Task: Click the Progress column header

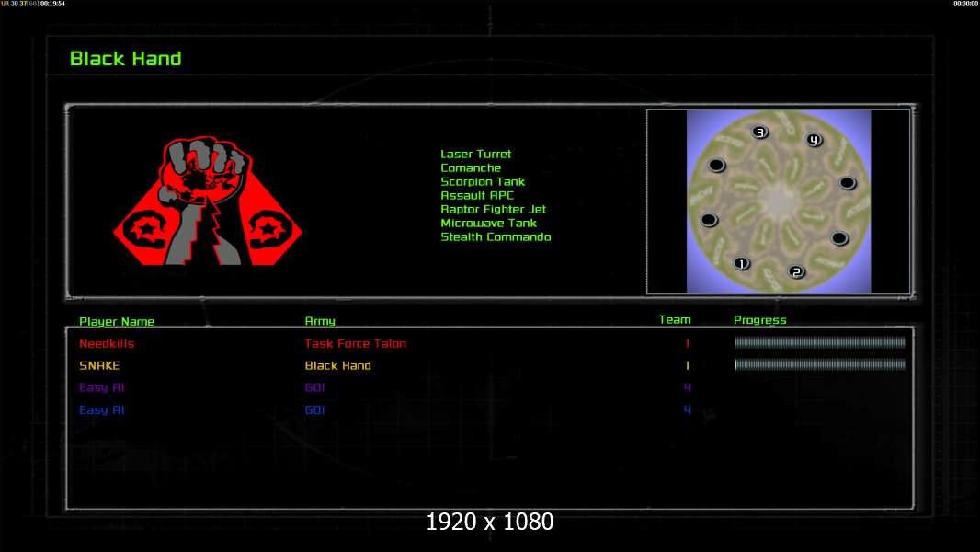Action: click(760, 320)
